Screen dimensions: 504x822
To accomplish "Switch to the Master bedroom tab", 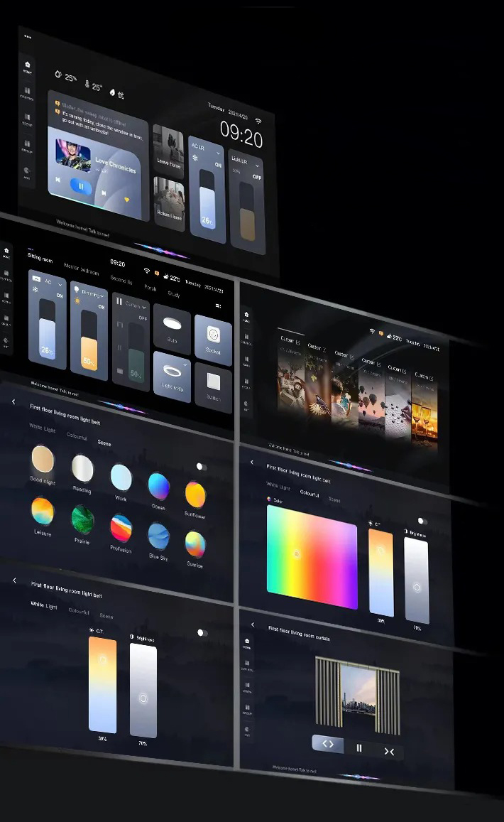I will (x=81, y=269).
